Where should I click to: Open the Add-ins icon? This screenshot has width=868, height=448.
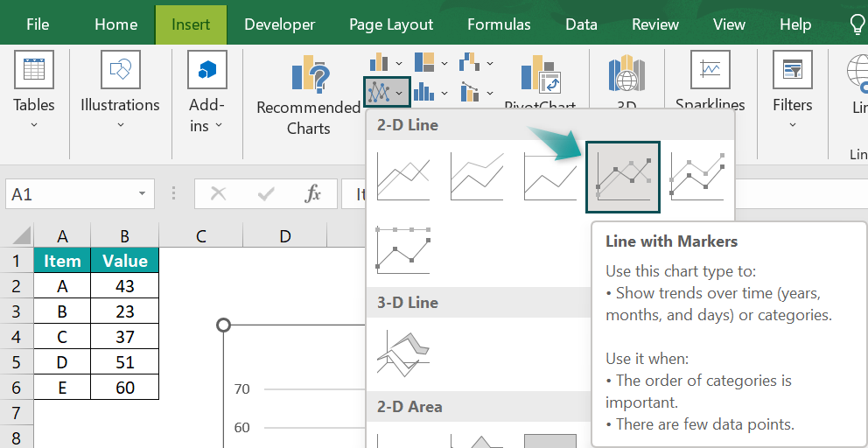coord(207,70)
